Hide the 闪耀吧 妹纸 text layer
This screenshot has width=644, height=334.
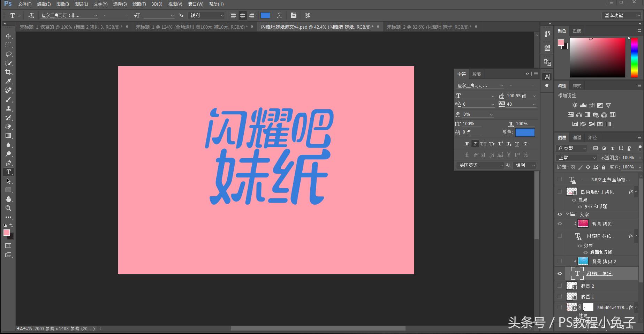click(x=560, y=273)
